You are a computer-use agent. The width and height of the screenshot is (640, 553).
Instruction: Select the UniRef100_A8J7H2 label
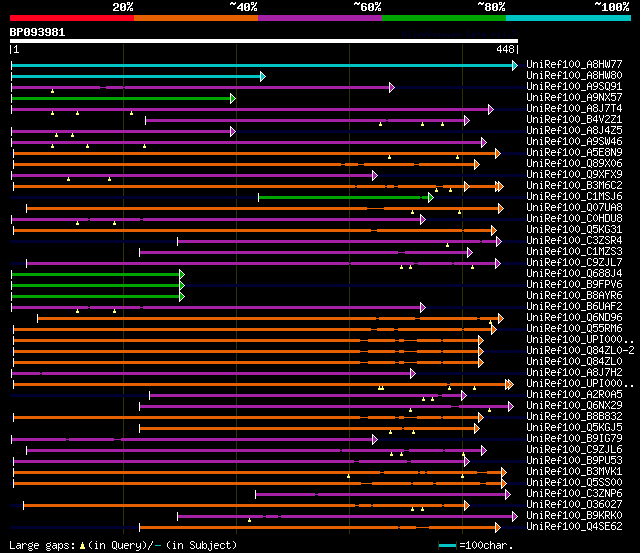(574, 373)
